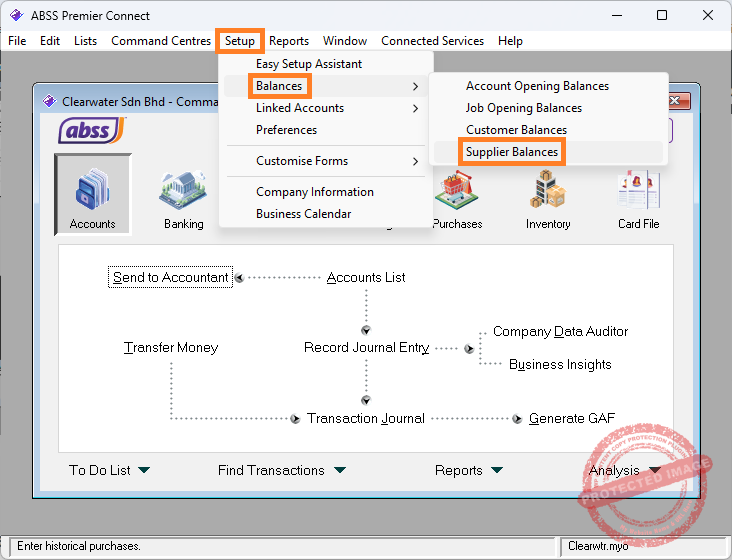Open Record Journal Entry

pos(366,348)
